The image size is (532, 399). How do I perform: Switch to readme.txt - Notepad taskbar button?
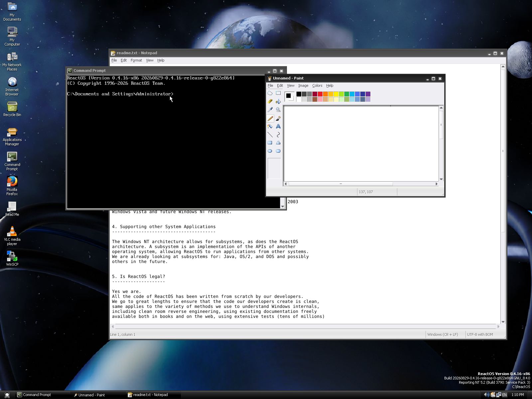tap(154, 395)
